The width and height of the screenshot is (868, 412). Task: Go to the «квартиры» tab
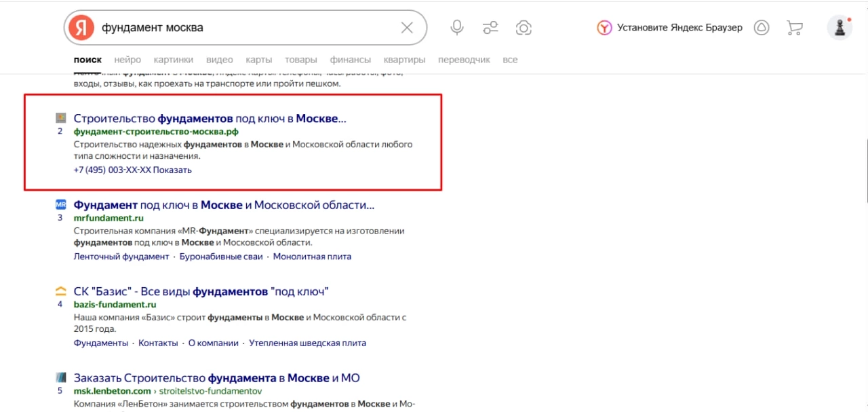tap(404, 60)
